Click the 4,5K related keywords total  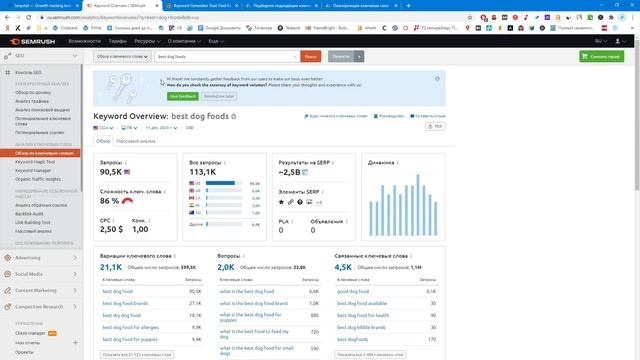(343, 267)
